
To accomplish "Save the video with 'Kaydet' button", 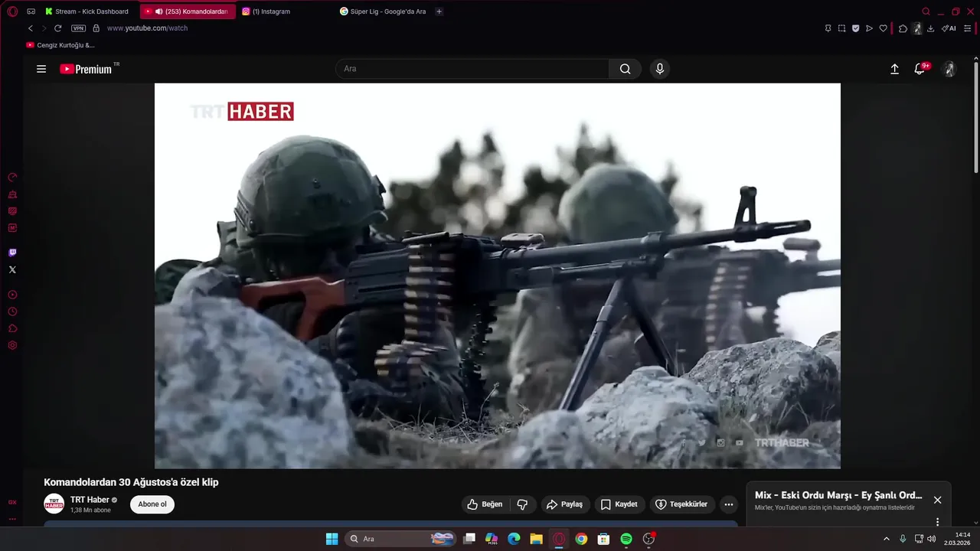I will [x=619, y=504].
